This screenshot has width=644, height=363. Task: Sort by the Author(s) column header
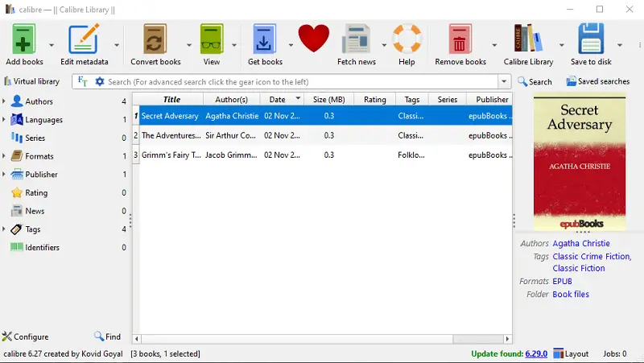[231, 99]
